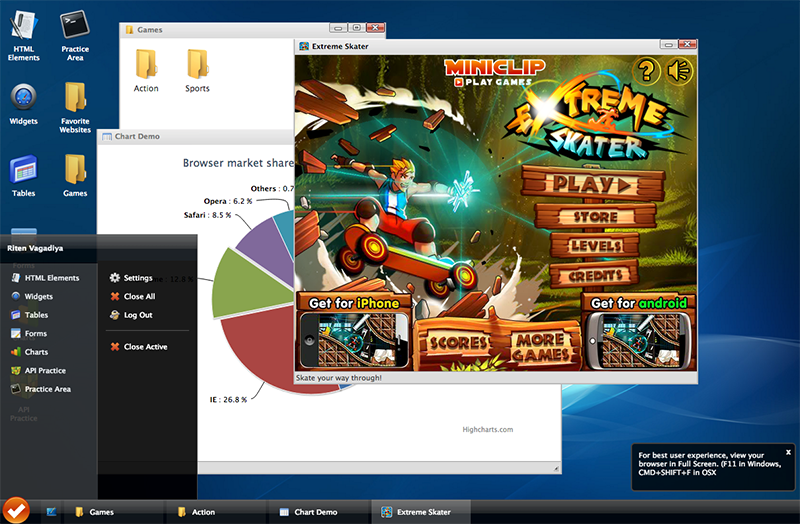The image size is (800, 524).
Task: Click the help question mark in Extreme Skater
Action: click(646, 70)
